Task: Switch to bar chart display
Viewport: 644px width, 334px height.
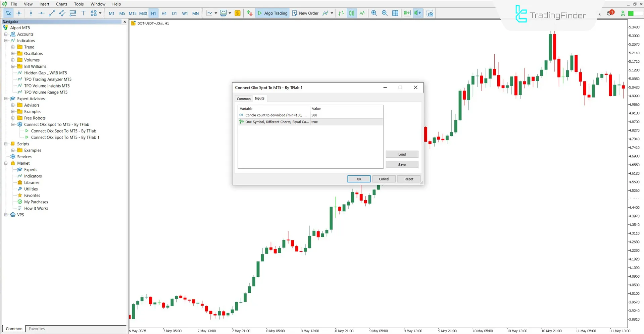Action: click(x=341, y=13)
